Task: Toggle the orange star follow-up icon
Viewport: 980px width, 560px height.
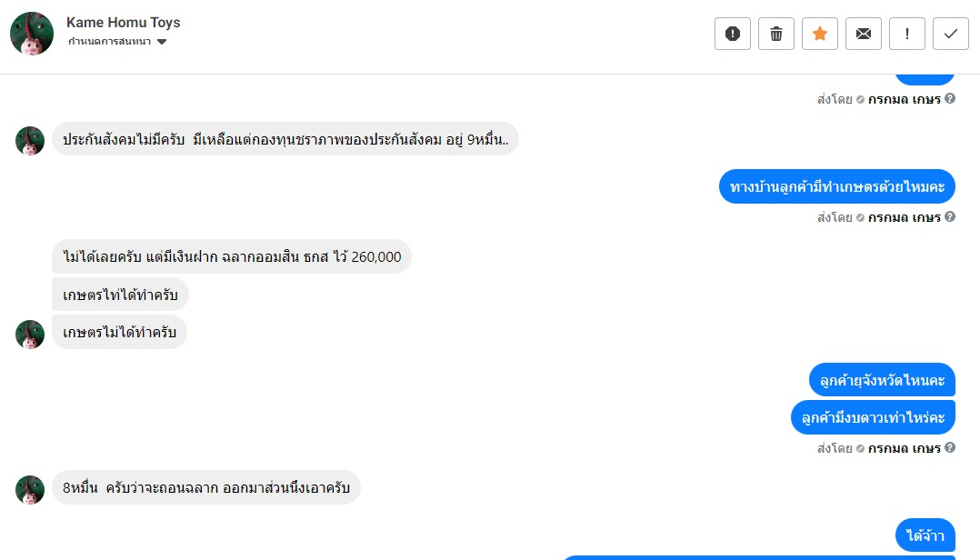Action: click(x=820, y=34)
